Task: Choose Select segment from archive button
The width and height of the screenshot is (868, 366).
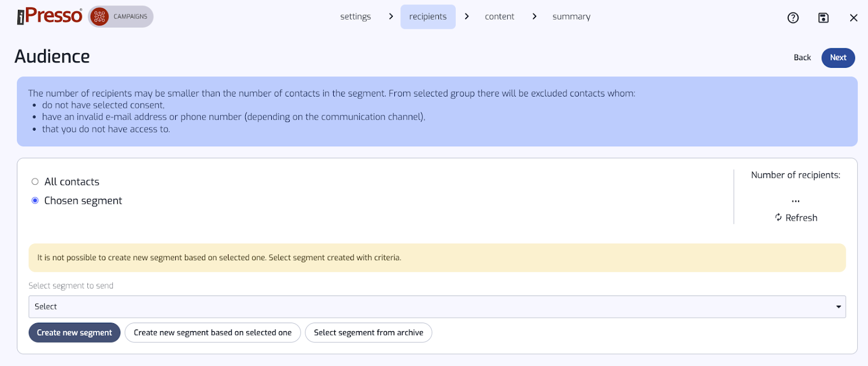Action: tap(368, 333)
